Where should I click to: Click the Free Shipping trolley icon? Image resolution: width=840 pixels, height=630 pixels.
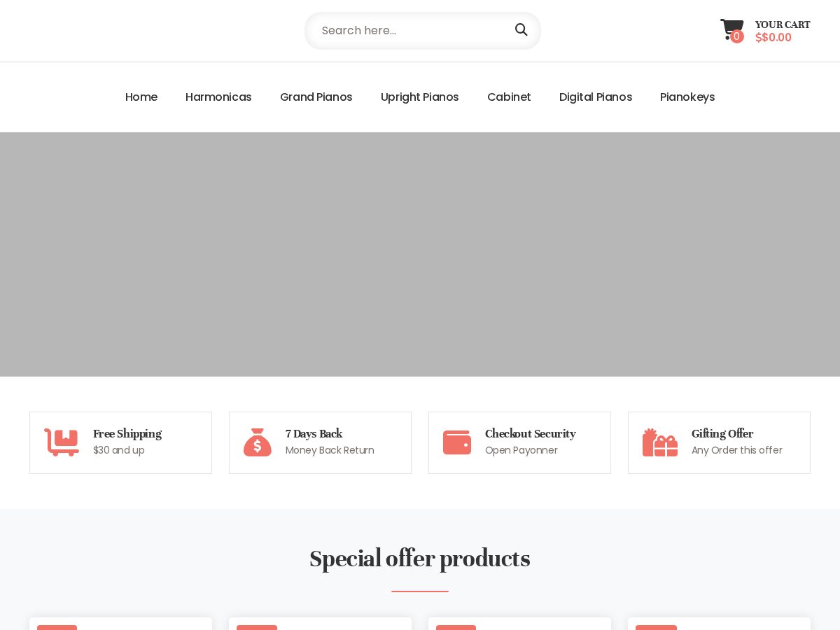[62, 442]
